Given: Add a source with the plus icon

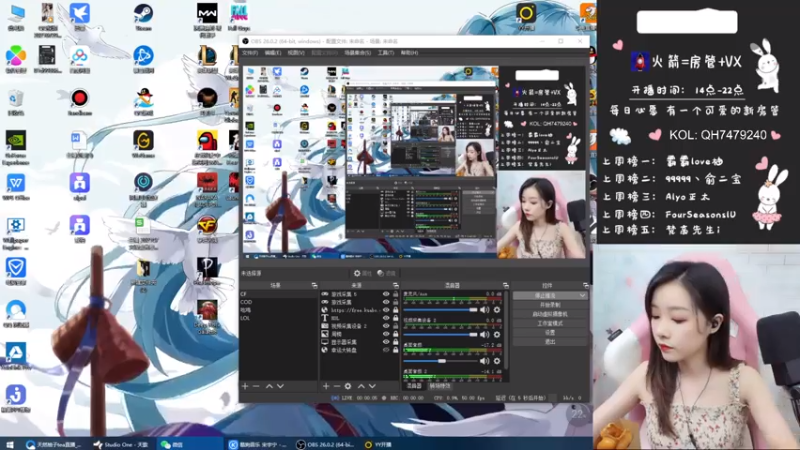Looking at the screenshot, I should pyautogui.click(x=326, y=386).
